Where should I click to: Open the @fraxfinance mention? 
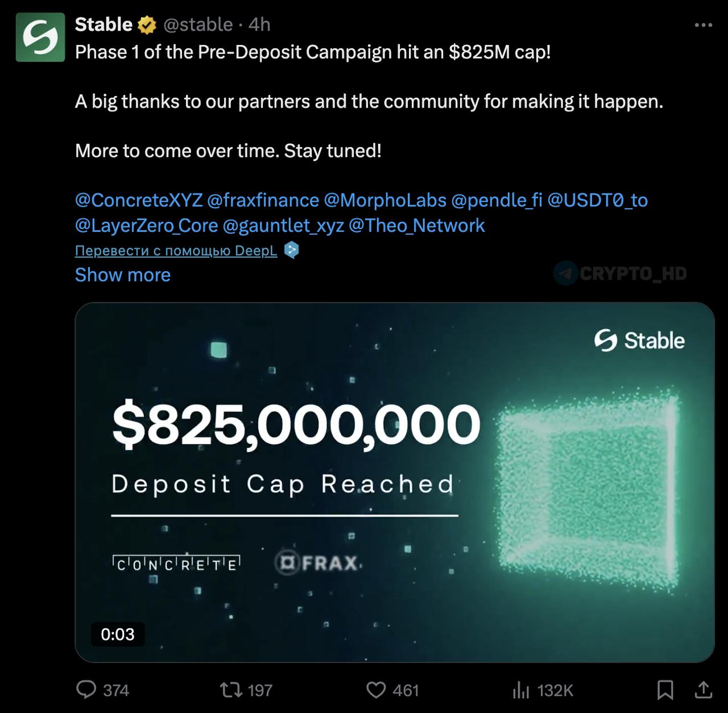(263, 200)
